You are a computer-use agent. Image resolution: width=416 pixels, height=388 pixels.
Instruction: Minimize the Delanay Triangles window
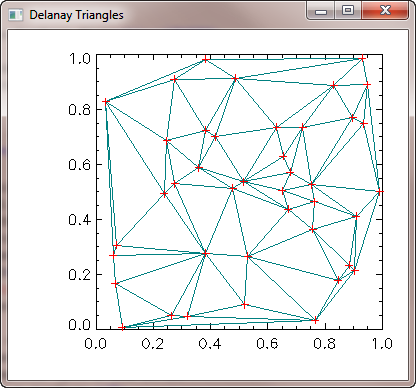pyautogui.click(x=321, y=11)
